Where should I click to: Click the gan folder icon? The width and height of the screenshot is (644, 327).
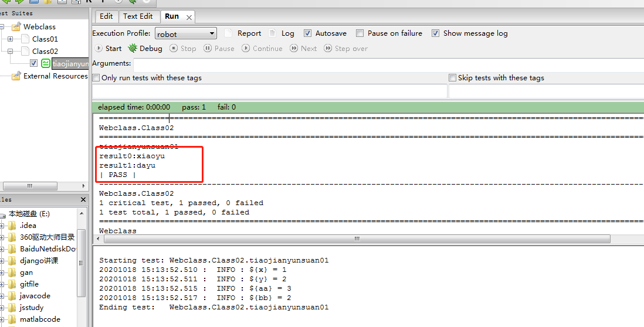tap(12, 272)
